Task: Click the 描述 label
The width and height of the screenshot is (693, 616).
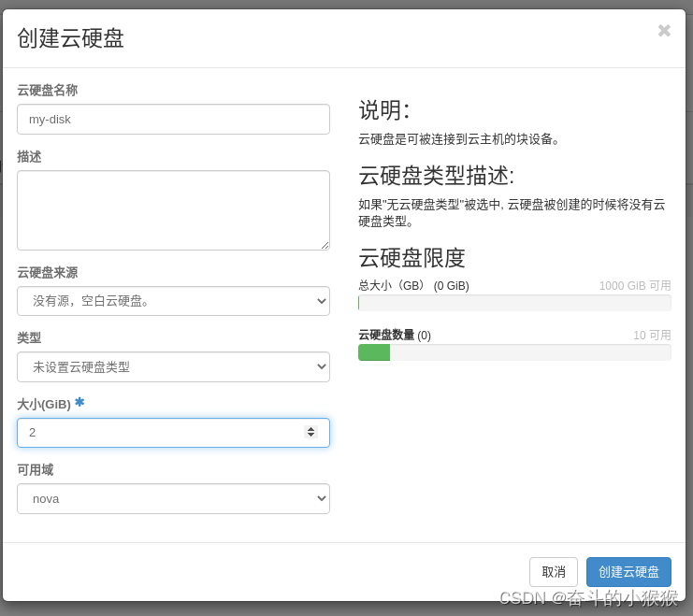Action: click(29, 156)
